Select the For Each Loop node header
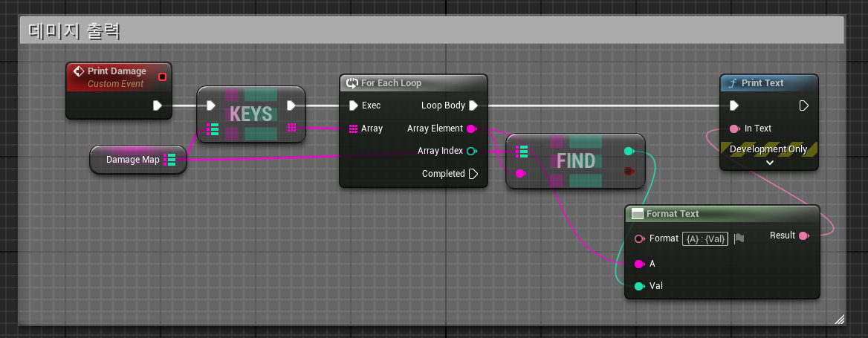 [413, 83]
